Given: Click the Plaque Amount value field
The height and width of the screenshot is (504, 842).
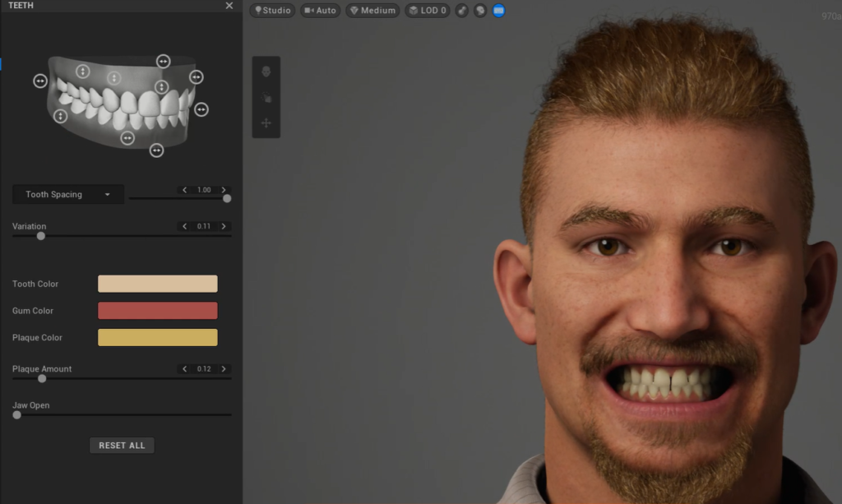Looking at the screenshot, I should point(204,369).
